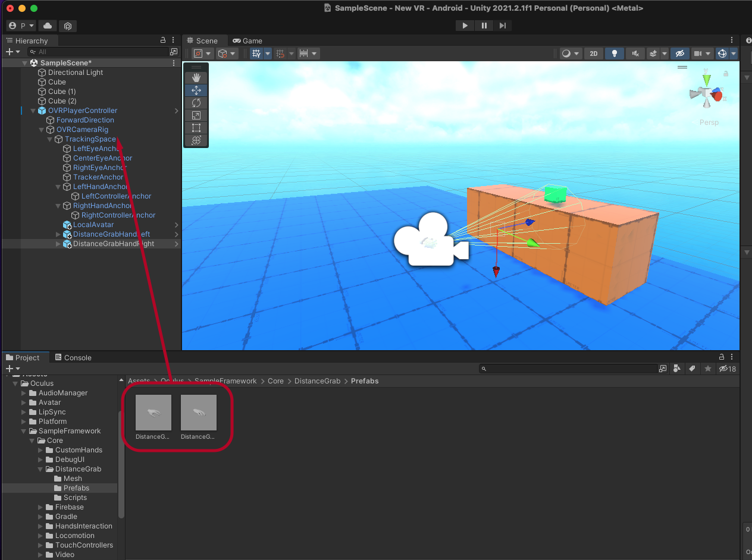Image resolution: width=752 pixels, height=560 pixels.
Task: Switch to the Scene tab
Action: 202,40
